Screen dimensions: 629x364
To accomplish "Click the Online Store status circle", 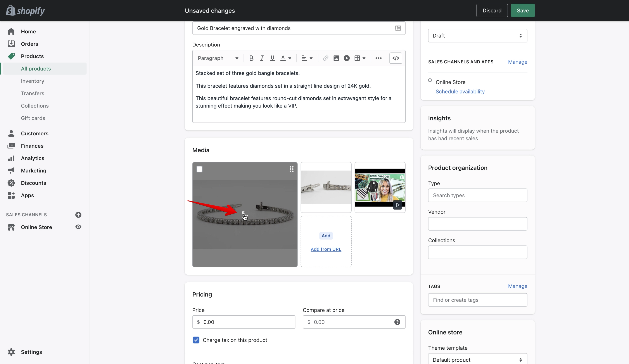I will (x=430, y=80).
